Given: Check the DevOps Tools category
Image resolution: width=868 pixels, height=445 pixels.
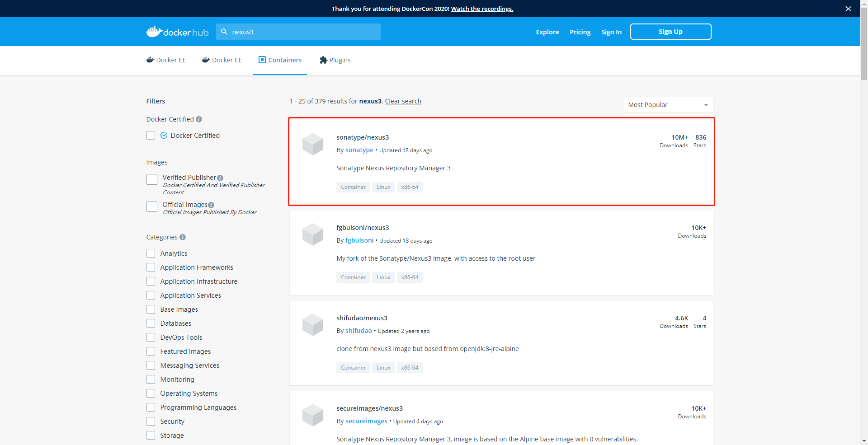Looking at the screenshot, I should (x=151, y=337).
